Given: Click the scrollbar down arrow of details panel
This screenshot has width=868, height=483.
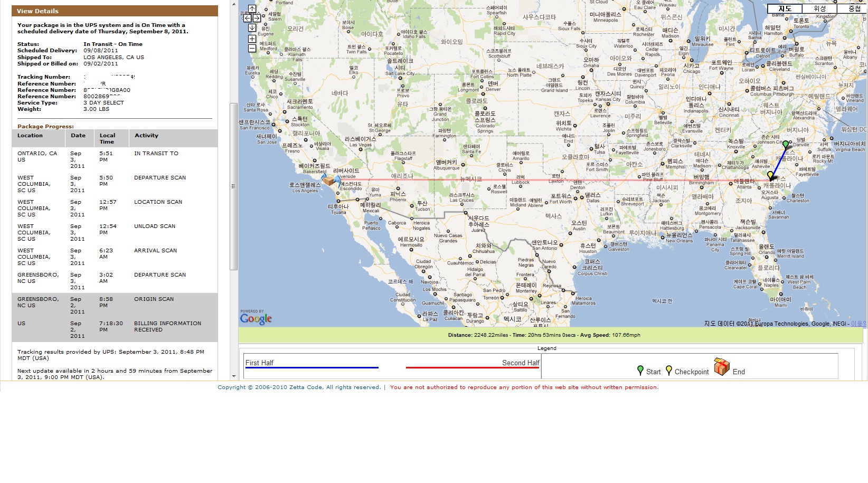Looking at the screenshot, I should pos(233,376).
